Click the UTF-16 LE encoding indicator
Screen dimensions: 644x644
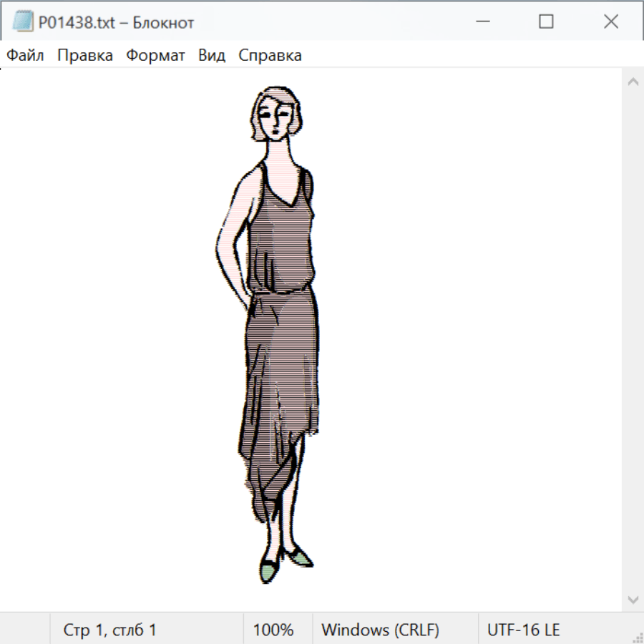pyautogui.click(x=523, y=630)
